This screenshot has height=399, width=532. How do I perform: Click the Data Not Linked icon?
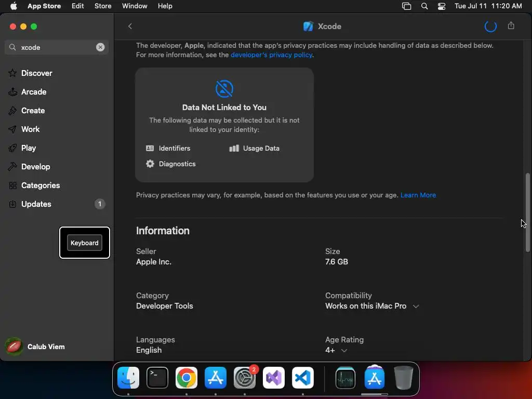coord(224,88)
